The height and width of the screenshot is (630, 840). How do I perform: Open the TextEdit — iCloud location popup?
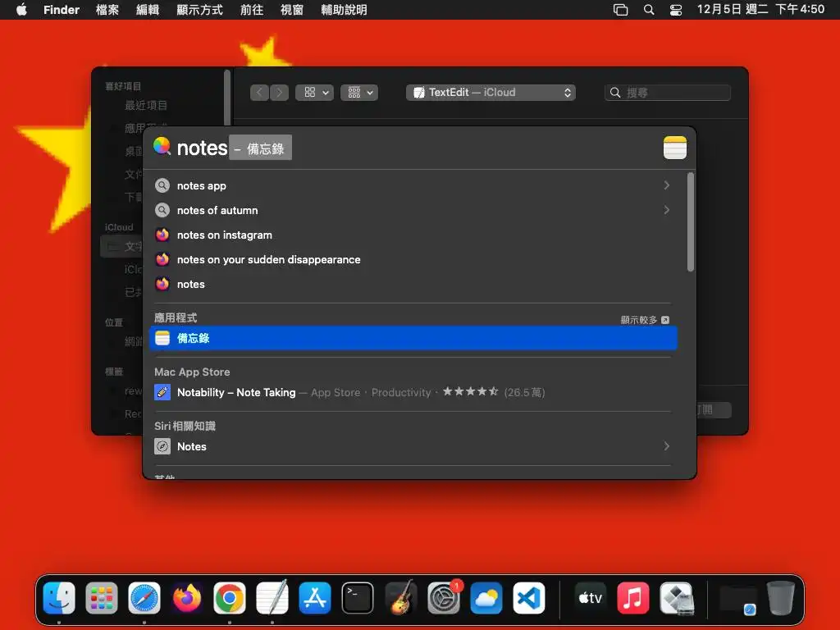coord(491,93)
